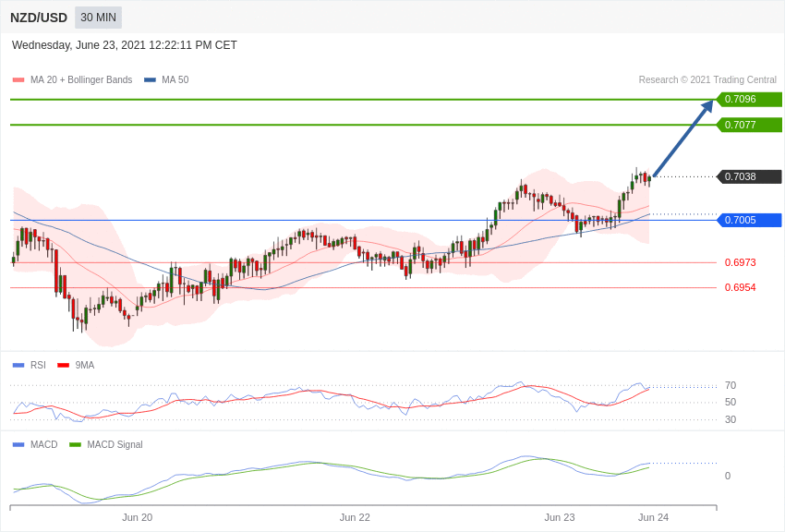Click the blue 0.7005 pivot price tag
This screenshot has width=785, height=532.
click(x=749, y=220)
